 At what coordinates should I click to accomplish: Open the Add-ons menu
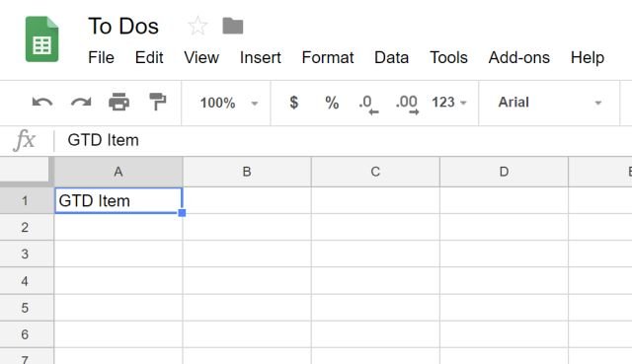519,57
